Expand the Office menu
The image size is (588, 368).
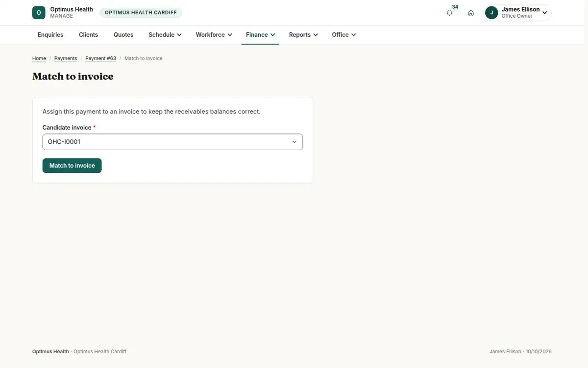tap(344, 35)
